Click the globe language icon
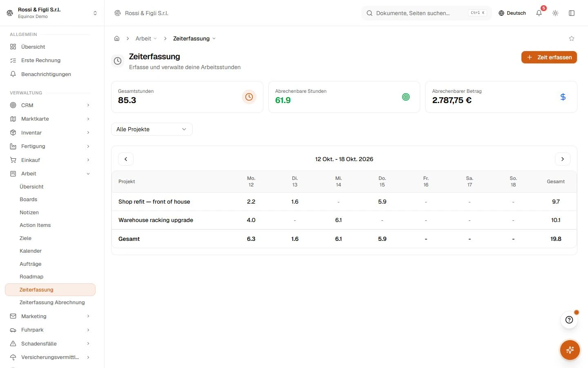Screen dimensions: 588x368 pos(501,13)
